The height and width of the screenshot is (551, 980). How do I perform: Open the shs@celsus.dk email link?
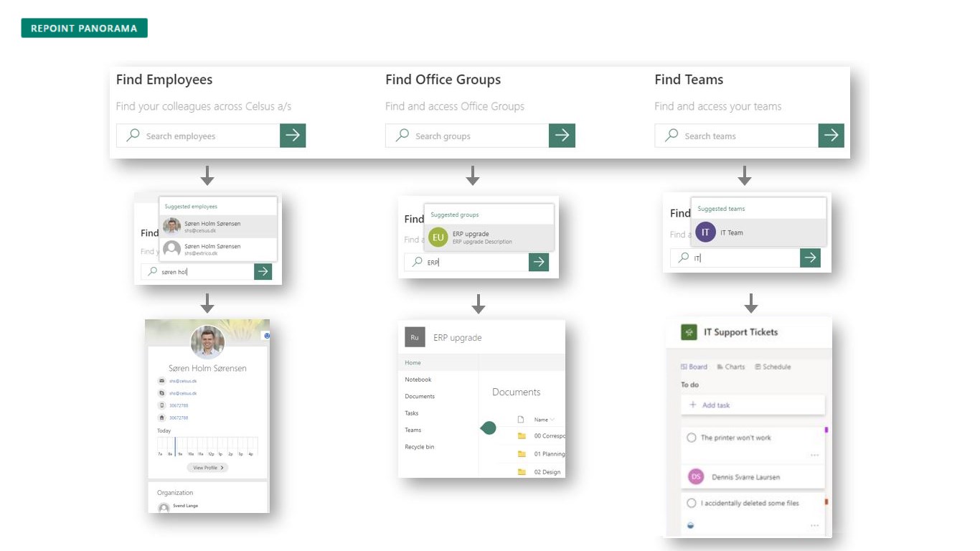[x=183, y=381]
